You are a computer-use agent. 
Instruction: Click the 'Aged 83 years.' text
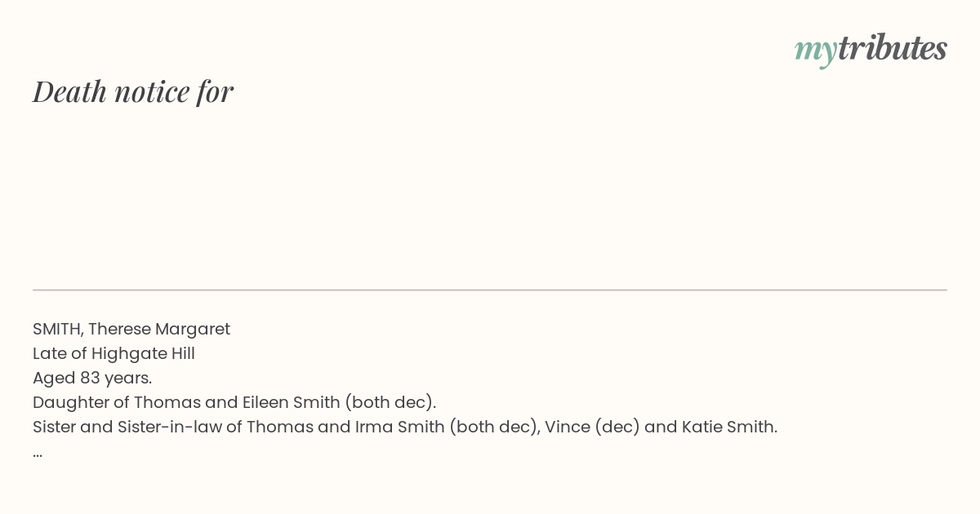(x=92, y=378)
